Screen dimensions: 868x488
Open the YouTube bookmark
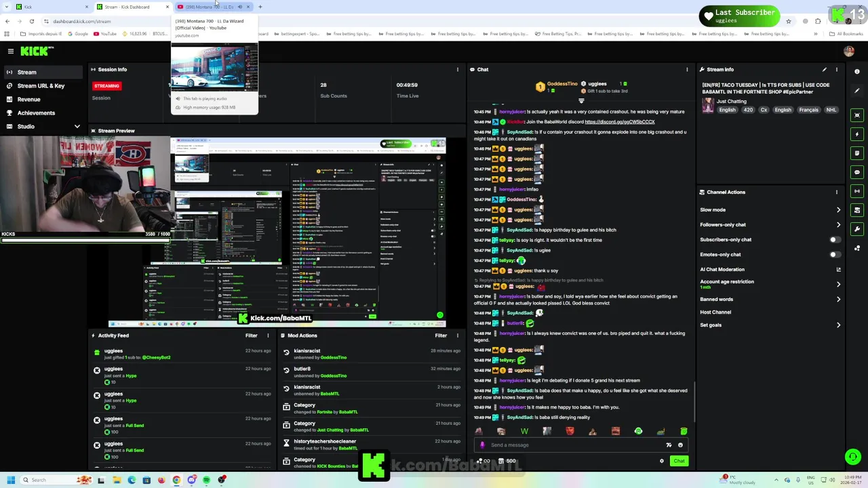coord(105,34)
